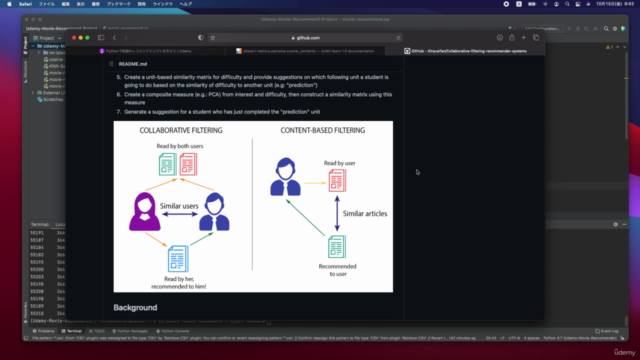
Task: Open ブックマーク menu in menu bar
Action: point(118,4)
